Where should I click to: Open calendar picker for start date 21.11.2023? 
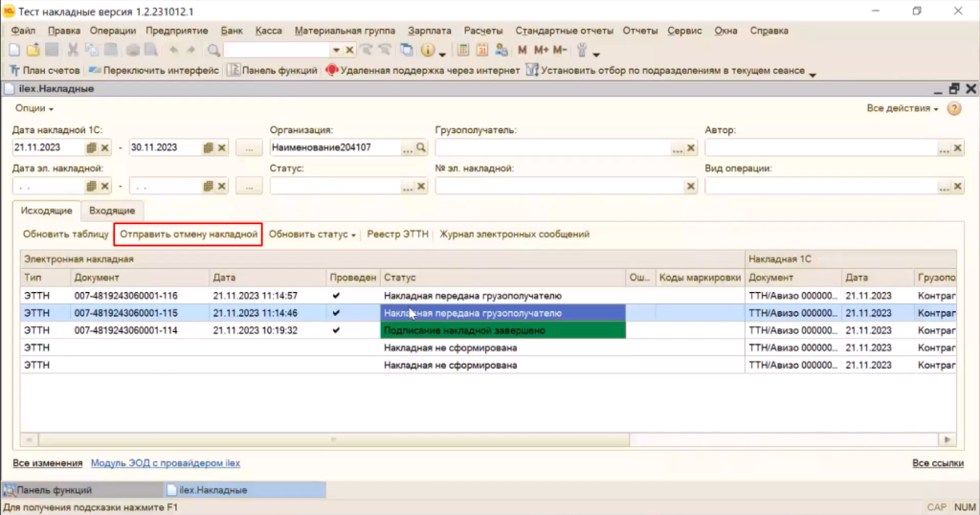point(92,148)
